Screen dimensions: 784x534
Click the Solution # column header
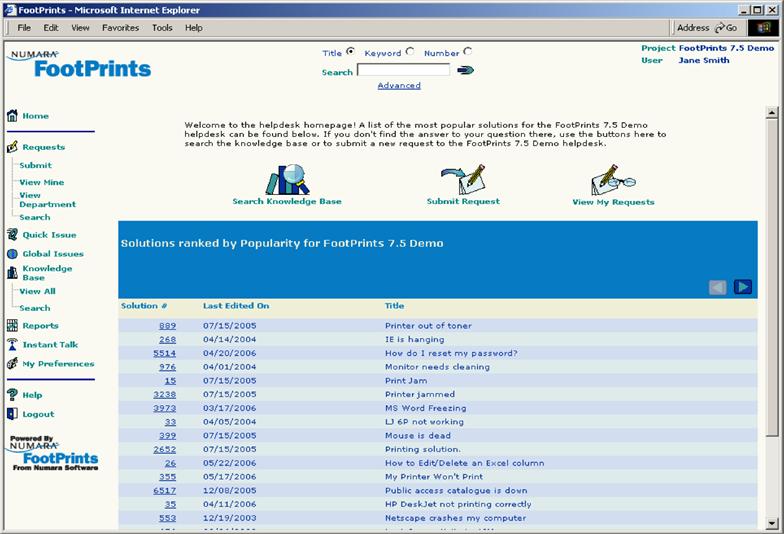pyautogui.click(x=144, y=306)
